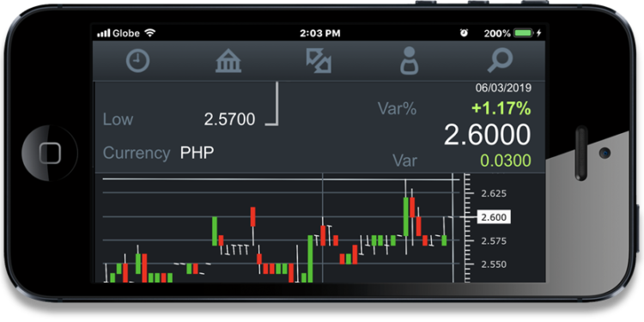The height and width of the screenshot is (322, 644).
Task: Tap the Low label
Action: (118, 119)
